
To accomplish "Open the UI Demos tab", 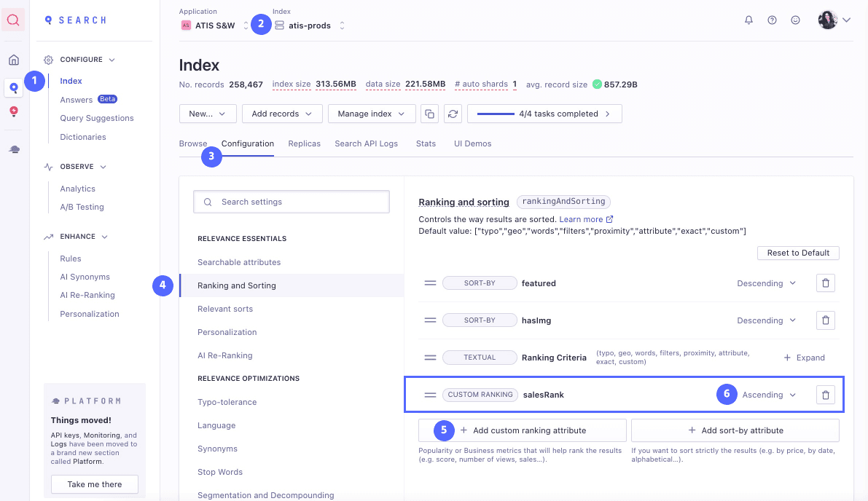I will 473,143.
